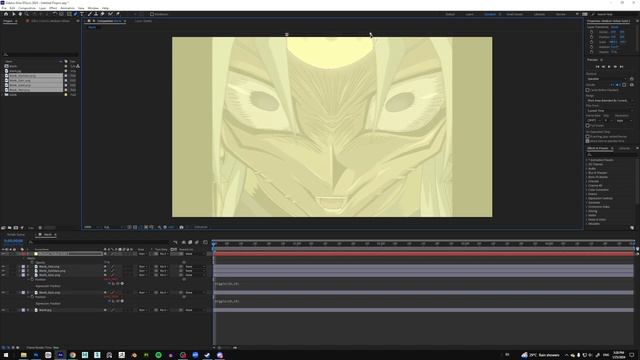Toggle audio inclusion in Preview panel
Image resolution: width=640 pixels, height=360 pixels.
(x=618, y=84)
